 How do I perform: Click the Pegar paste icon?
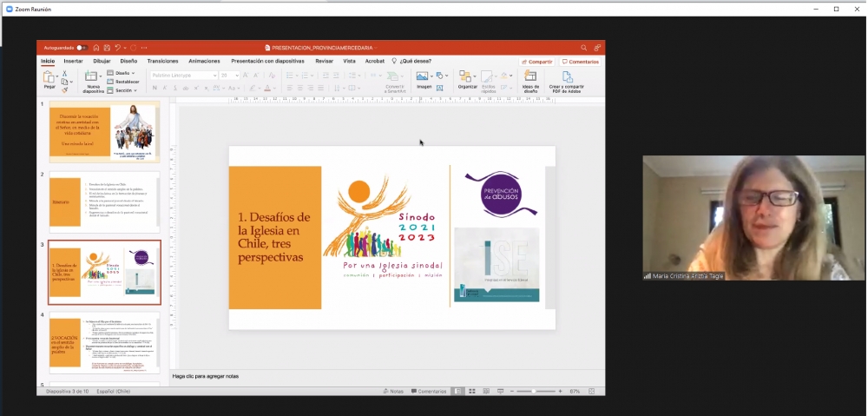tap(49, 78)
